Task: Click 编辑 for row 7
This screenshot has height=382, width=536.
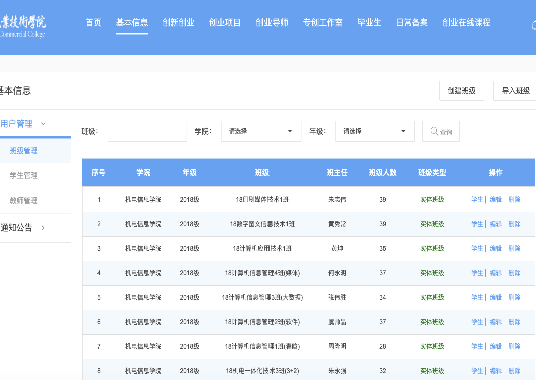Action: [x=496, y=346]
